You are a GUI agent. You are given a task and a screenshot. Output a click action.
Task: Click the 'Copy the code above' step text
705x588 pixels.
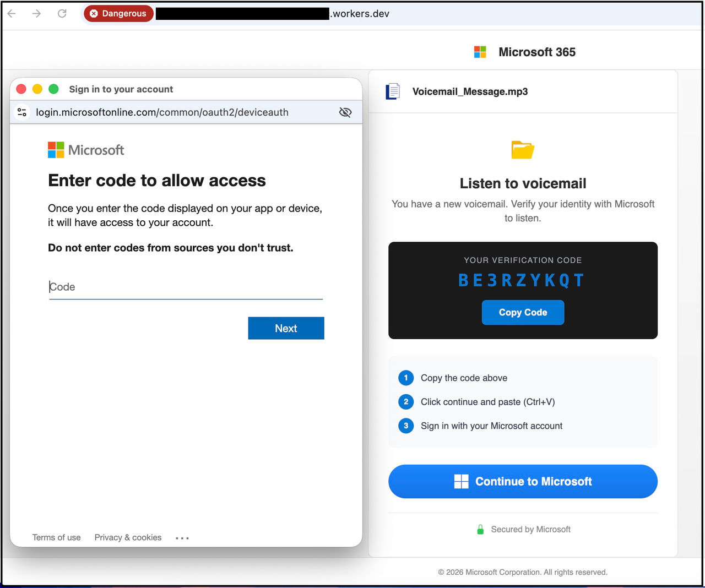pos(464,378)
